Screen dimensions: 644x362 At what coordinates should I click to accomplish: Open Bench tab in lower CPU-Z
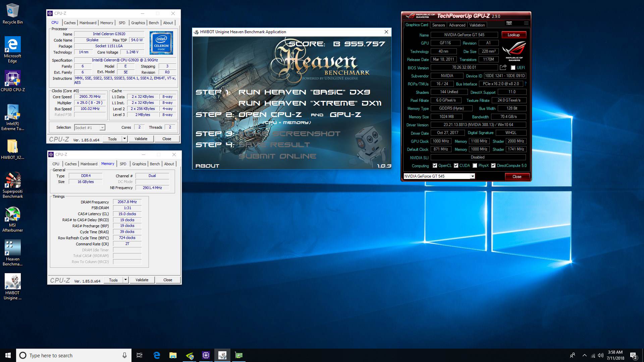pyautogui.click(x=155, y=164)
